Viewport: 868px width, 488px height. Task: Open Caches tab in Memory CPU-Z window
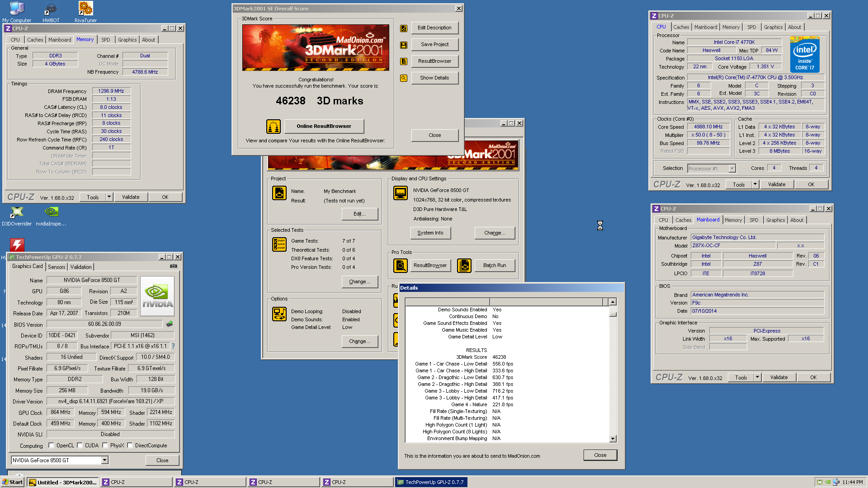coord(35,40)
